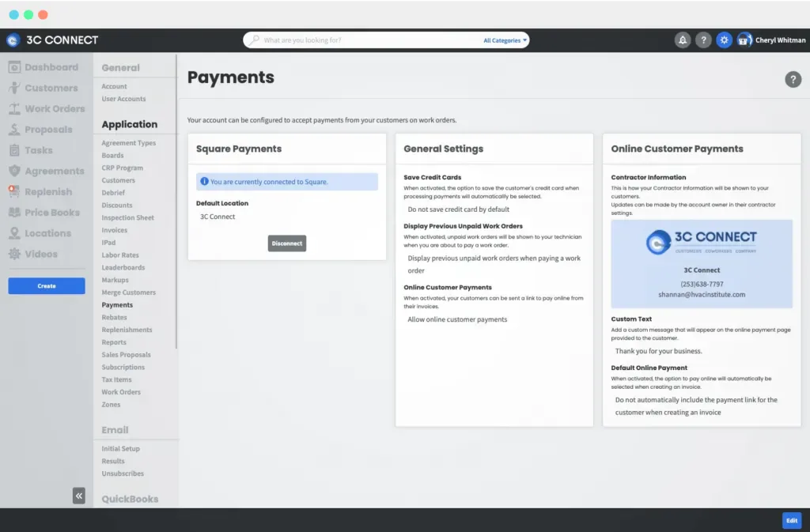Open Cheryl Whitman's profile avatar

point(744,40)
